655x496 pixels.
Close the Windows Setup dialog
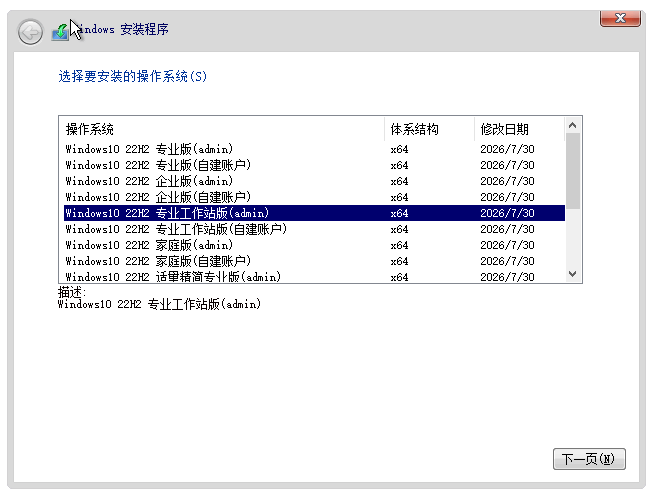(620, 18)
